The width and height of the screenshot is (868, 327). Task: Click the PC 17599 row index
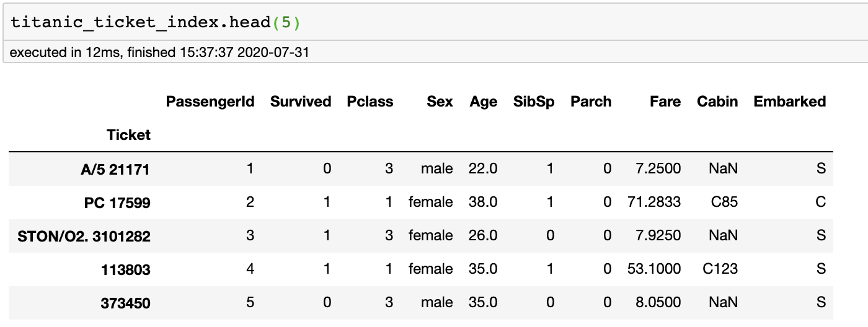pos(117,203)
